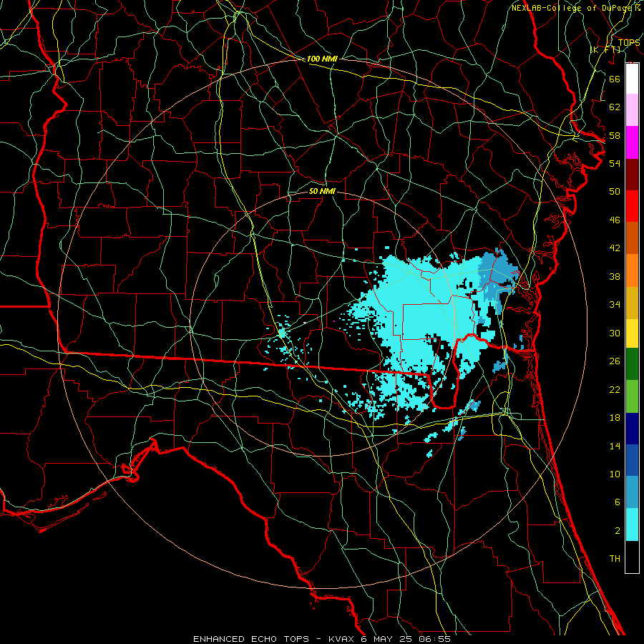Click the '2' legend value label
The width and height of the screenshot is (644, 644).
[x=617, y=531]
